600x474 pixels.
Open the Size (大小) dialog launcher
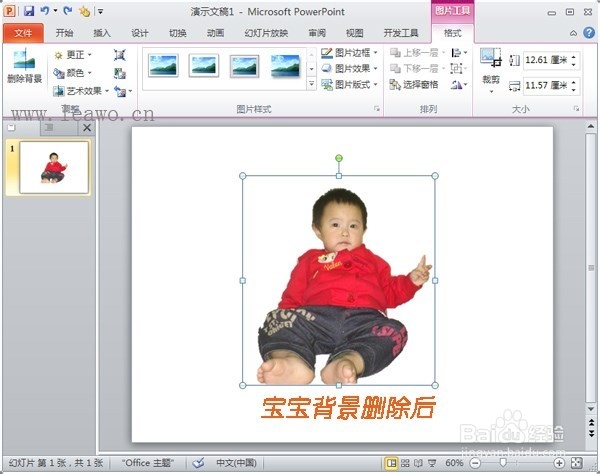pyautogui.click(x=576, y=109)
